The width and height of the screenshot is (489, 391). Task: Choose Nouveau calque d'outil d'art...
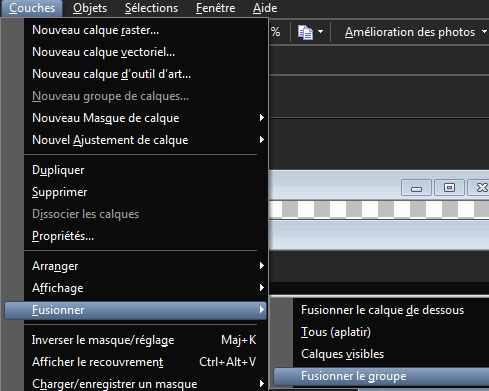click(146, 74)
